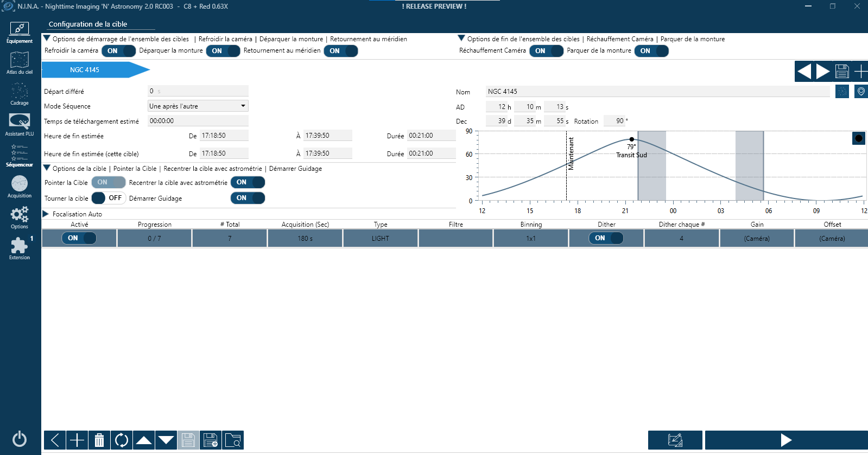
Task: Toggle Réchauffement Caméra switch
Action: tap(547, 51)
